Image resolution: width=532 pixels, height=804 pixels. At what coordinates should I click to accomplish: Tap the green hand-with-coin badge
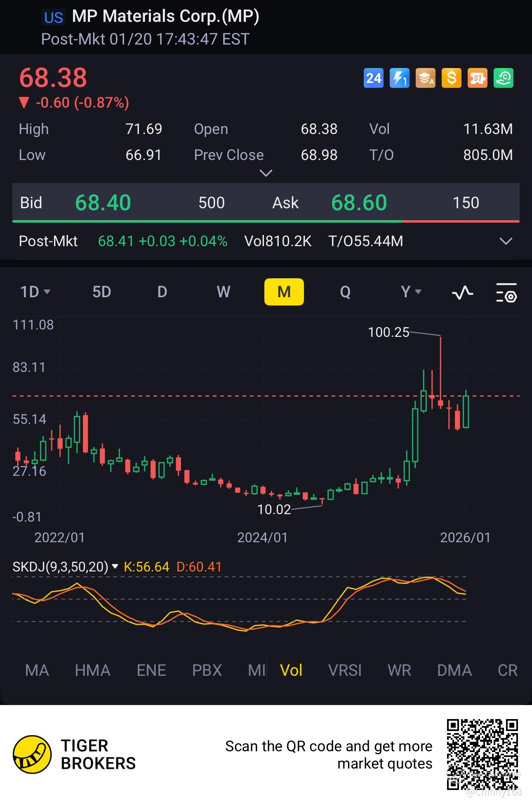(x=504, y=78)
